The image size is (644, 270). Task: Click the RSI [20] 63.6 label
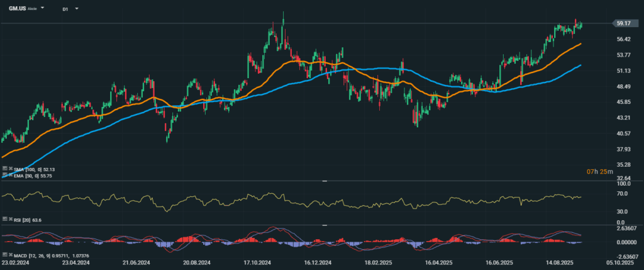point(28,219)
